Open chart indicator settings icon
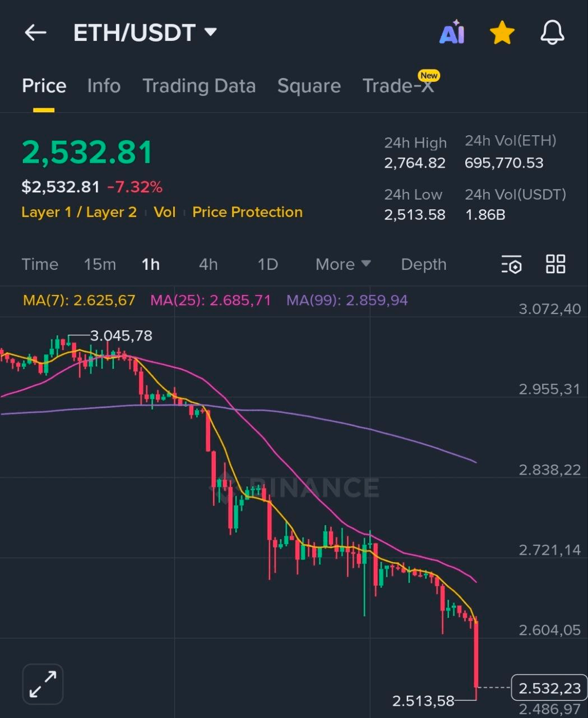 point(511,264)
